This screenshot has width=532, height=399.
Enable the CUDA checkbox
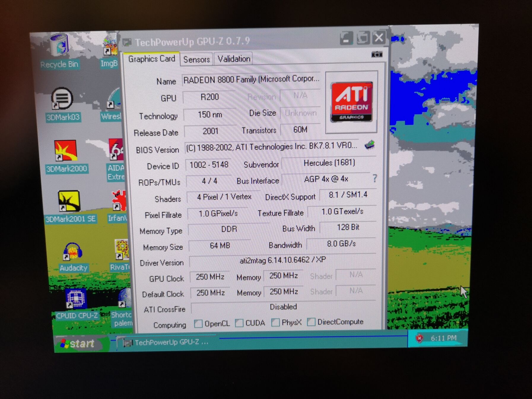(x=239, y=323)
